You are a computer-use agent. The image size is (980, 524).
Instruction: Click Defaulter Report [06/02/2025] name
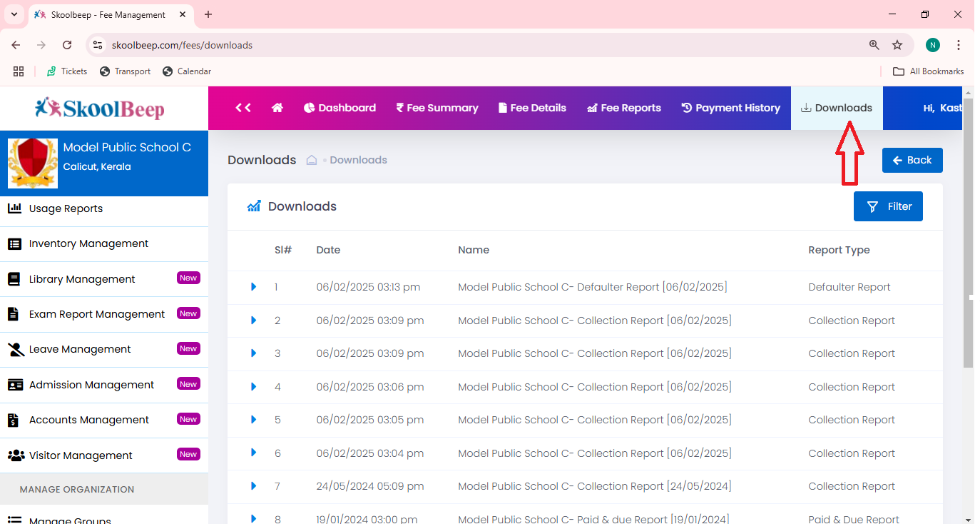(592, 287)
